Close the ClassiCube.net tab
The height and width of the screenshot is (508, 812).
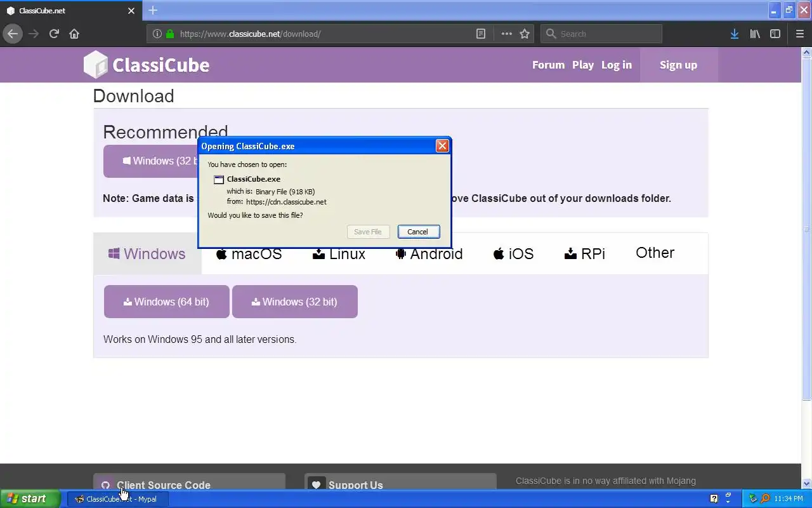tap(131, 11)
